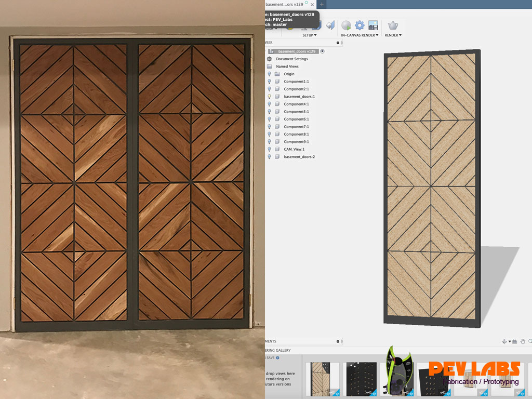Close the basement_doors v129 document tab
Image resolution: width=532 pixels, height=399 pixels.
point(312,4)
